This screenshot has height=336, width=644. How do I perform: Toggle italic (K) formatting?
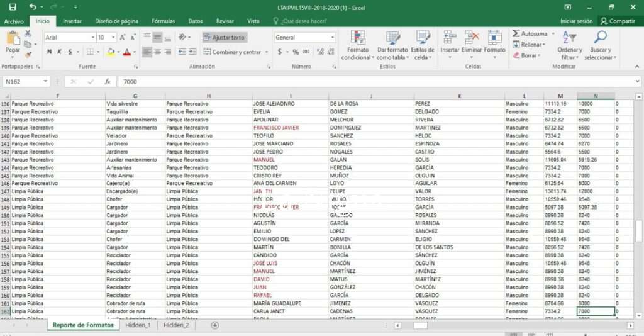pyautogui.click(x=59, y=52)
